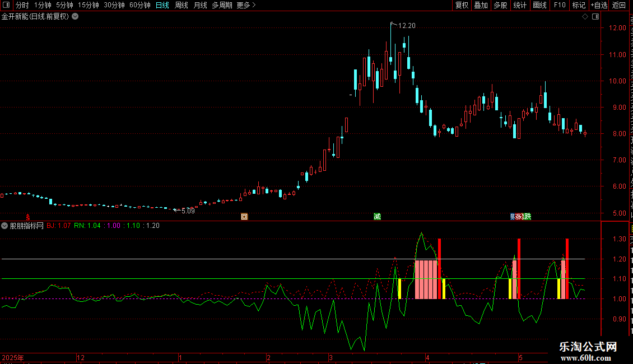Image resolution: width=633 pixels, height=364 pixels.
Task: Click the 返回 back button
Action: pos(618,5)
